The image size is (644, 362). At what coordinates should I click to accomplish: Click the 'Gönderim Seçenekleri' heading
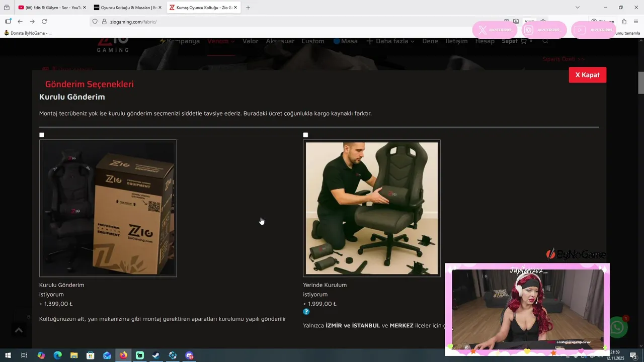point(90,84)
